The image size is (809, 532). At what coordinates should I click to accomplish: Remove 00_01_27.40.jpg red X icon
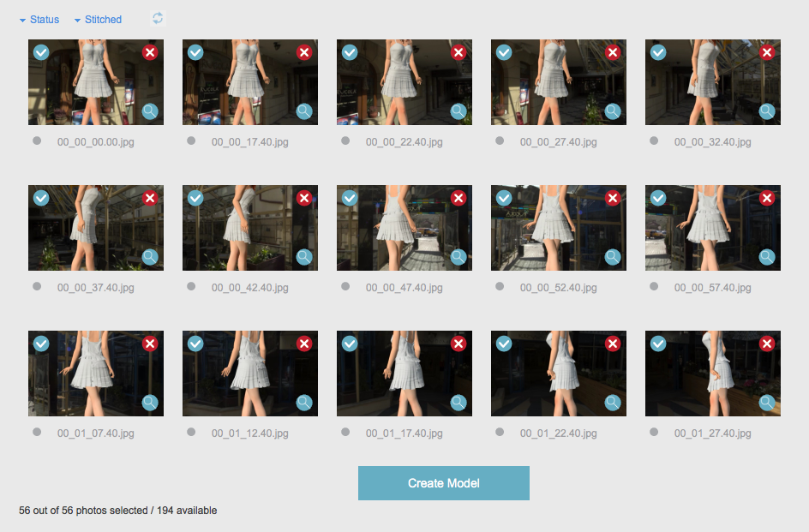click(767, 344)
